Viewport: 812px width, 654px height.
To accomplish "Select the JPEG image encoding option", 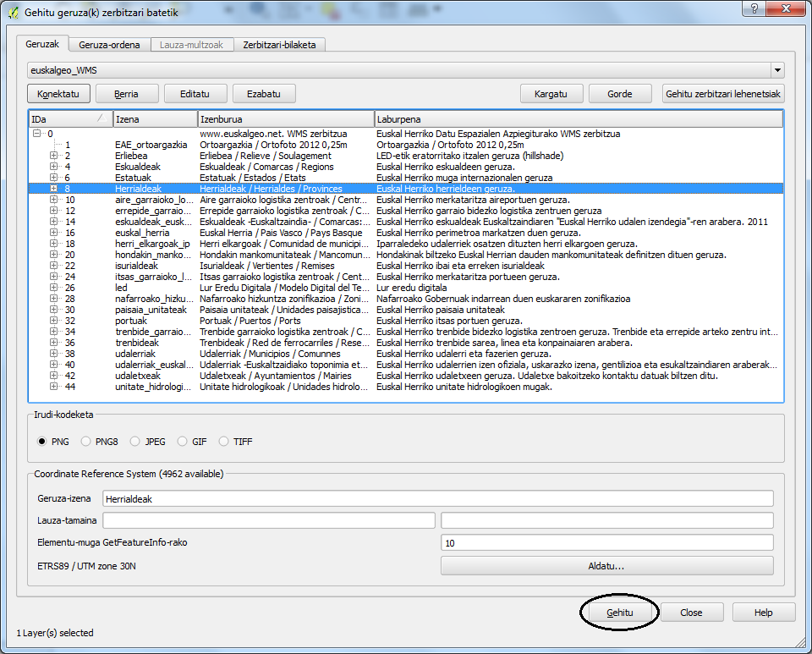I will [135, 441].
